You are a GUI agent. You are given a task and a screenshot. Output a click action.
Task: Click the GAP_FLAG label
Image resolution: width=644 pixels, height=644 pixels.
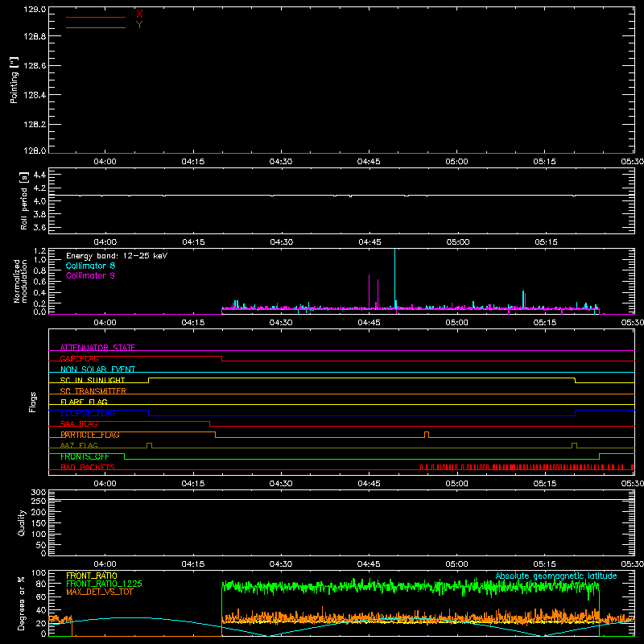[x=79, y=358]
